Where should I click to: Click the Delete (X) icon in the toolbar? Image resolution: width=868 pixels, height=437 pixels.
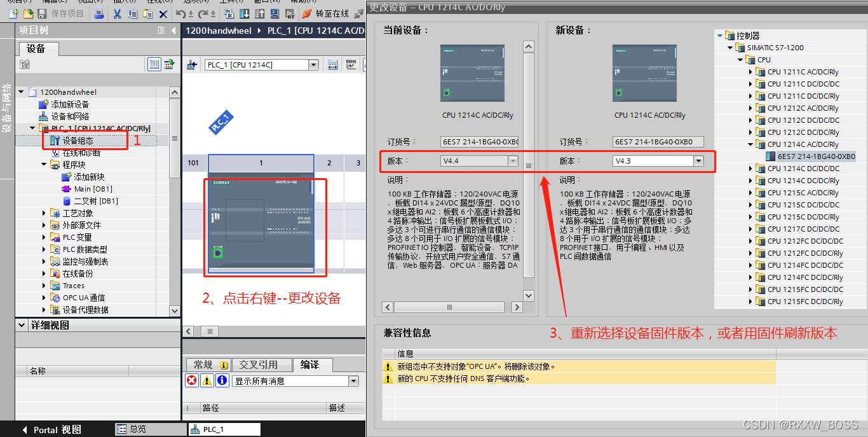coord(163,13)
